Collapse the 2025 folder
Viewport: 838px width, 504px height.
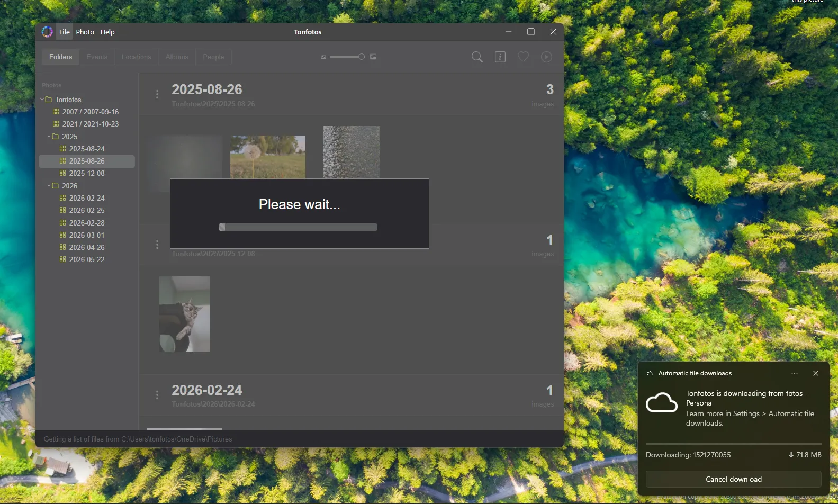click(49, 137)
